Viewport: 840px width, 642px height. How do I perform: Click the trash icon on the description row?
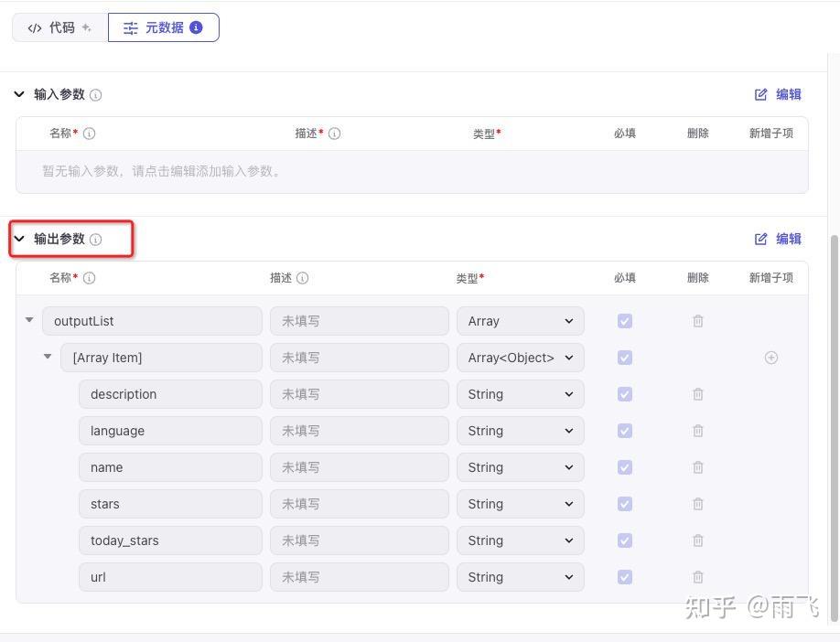click(698, 394)
